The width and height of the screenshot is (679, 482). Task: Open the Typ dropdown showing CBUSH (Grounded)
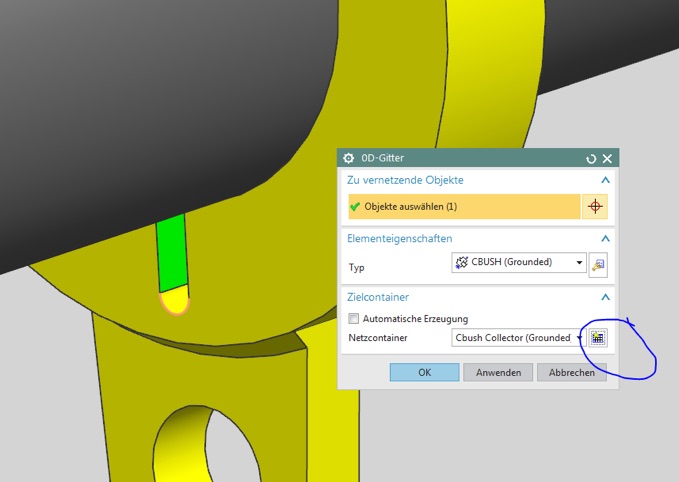coord(519,262)
